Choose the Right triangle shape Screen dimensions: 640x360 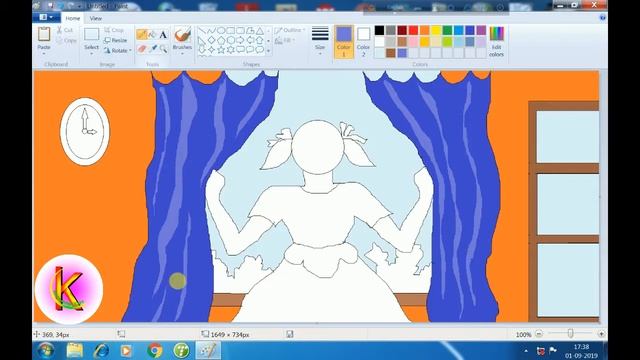point(202,40)
